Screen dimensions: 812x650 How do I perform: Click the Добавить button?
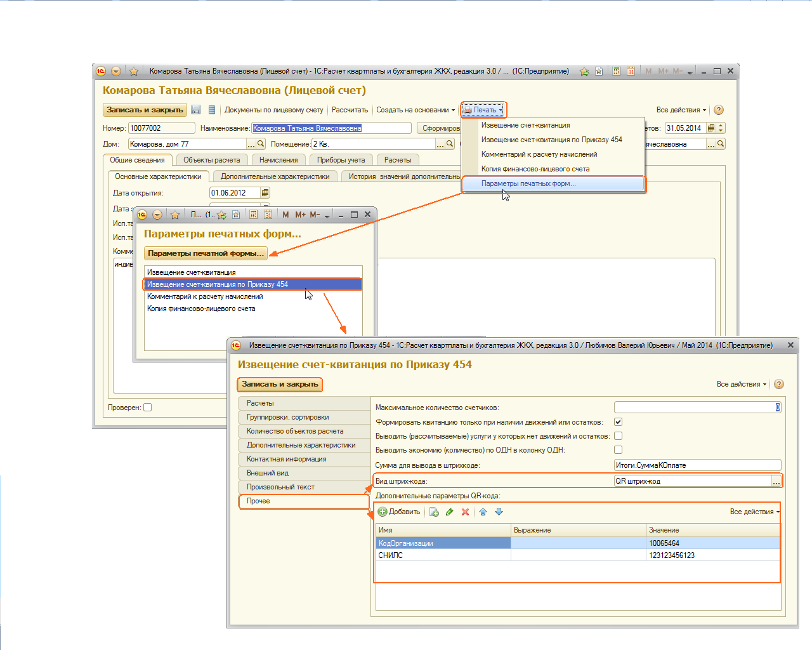point(399,512)
